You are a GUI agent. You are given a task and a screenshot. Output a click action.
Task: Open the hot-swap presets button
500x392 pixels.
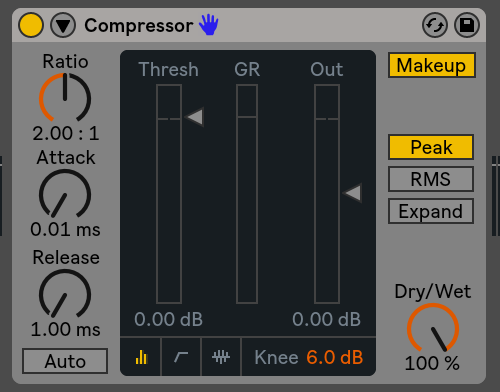[x=435, y=25]
